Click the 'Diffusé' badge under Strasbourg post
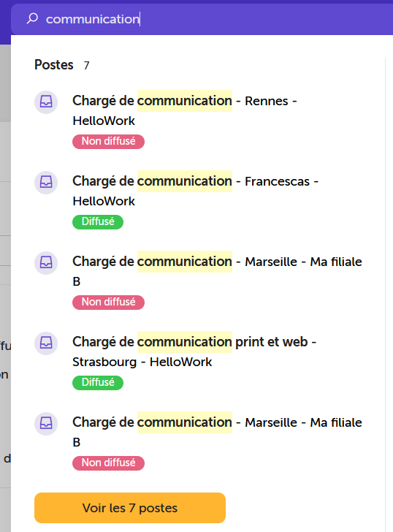The height and width of the screenshot is (532, 393). pos(98,383)
